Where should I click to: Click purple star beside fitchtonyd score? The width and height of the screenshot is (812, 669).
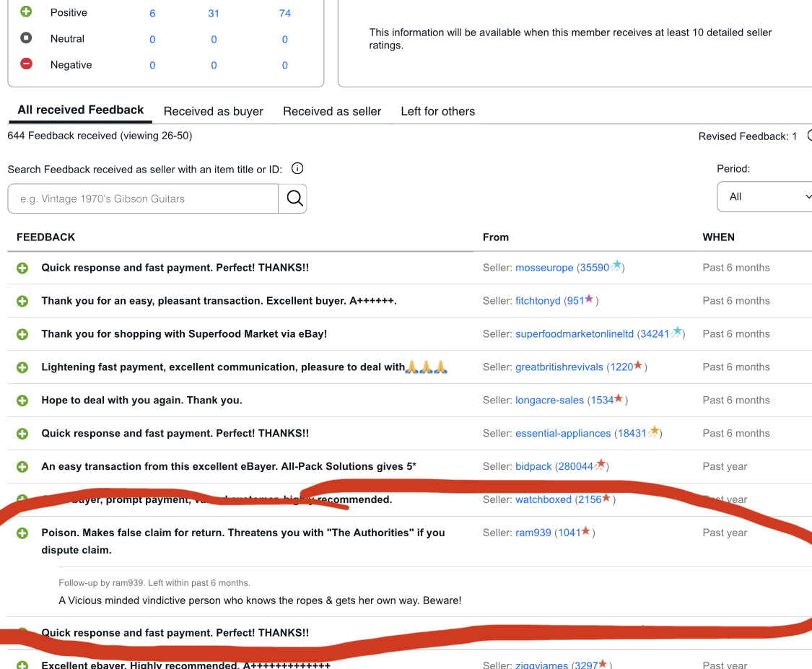pyautogui.click(x=589, y=299)
